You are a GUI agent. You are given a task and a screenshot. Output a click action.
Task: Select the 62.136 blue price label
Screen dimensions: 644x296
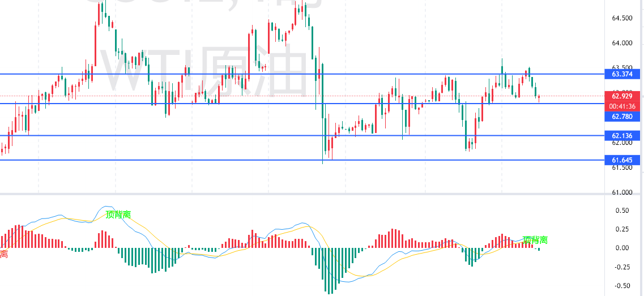[622, 136]
